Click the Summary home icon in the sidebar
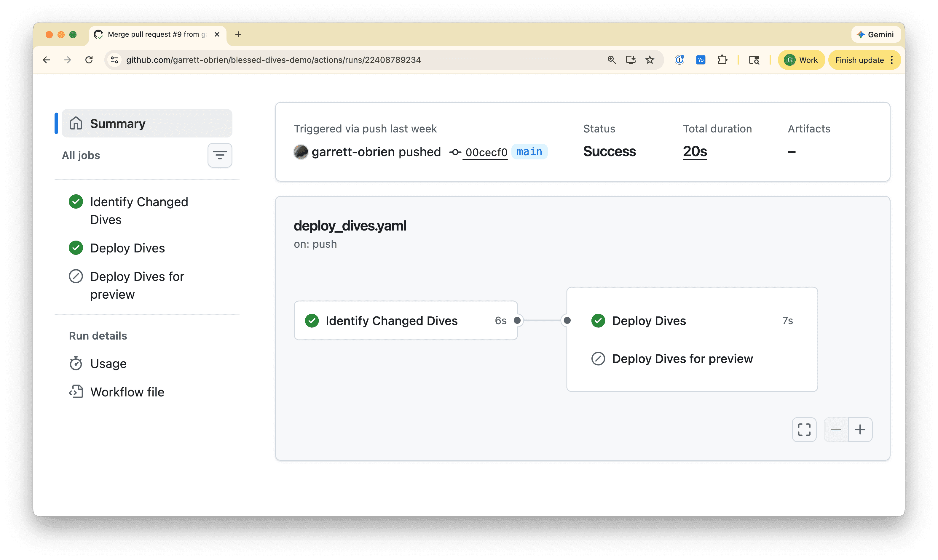Image resolution: width=938 pixels, height=560 pixels. (x=76, y=123)
